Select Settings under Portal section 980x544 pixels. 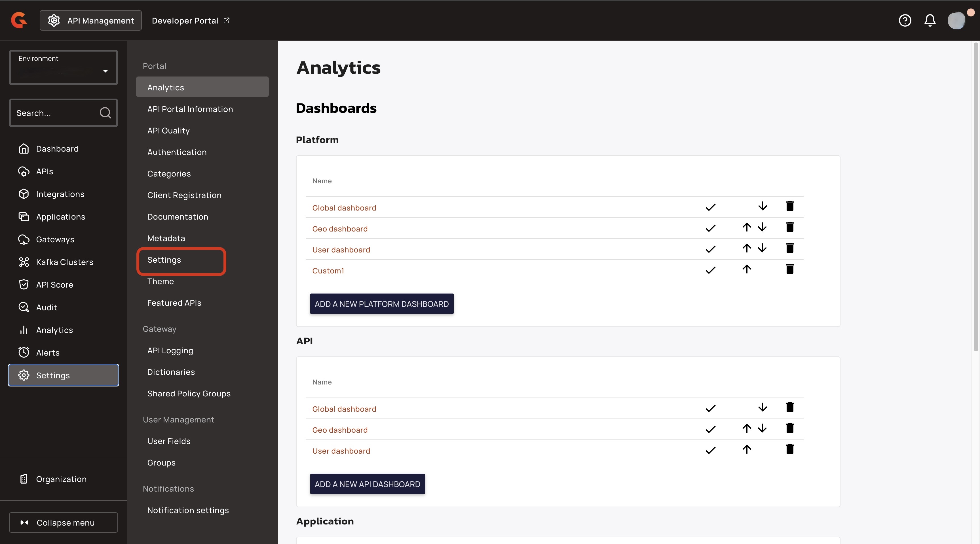(x=164, y=260)
